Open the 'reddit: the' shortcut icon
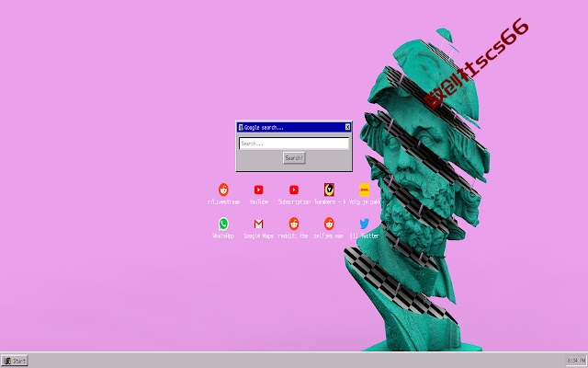This screenshot has height=368, width=588. click(294, 224)
